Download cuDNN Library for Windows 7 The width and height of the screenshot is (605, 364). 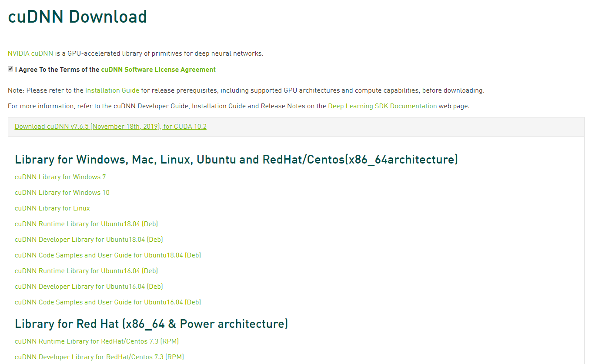point(60,177)
